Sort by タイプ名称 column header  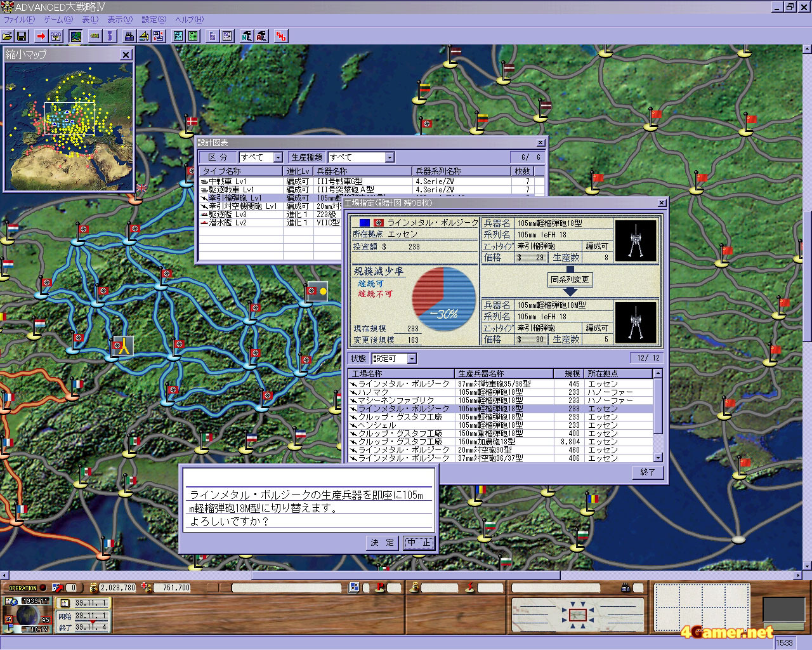click(240, 171)
